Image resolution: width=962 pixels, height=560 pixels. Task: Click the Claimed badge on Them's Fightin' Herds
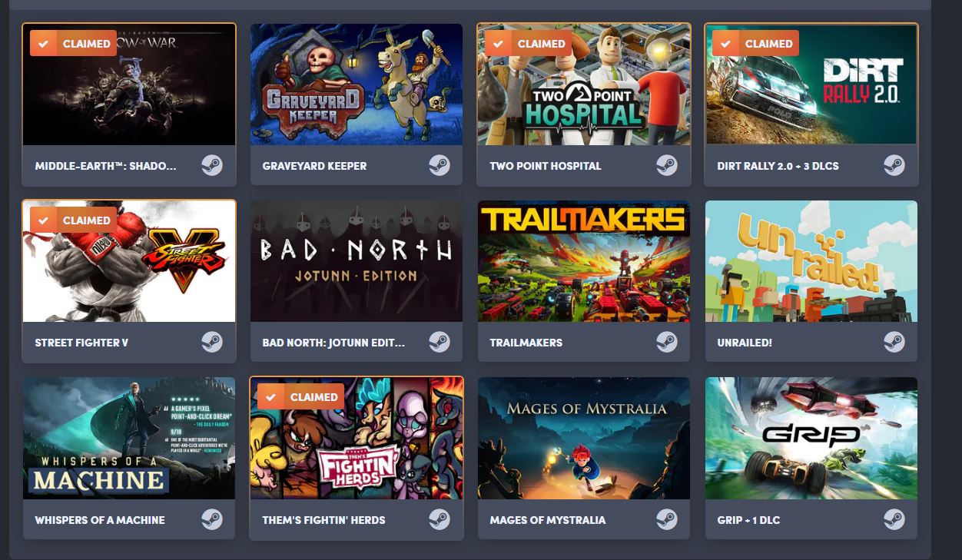point(301,397)
